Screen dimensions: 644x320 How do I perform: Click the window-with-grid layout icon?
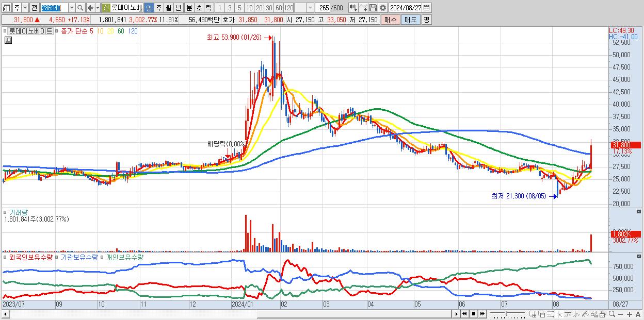click(x=533, y=314)
